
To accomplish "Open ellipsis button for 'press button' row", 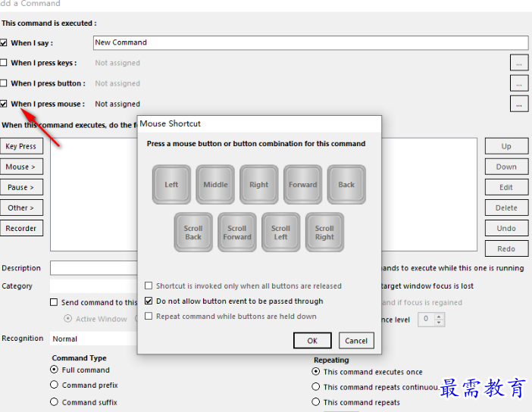I will pos(519,83).
